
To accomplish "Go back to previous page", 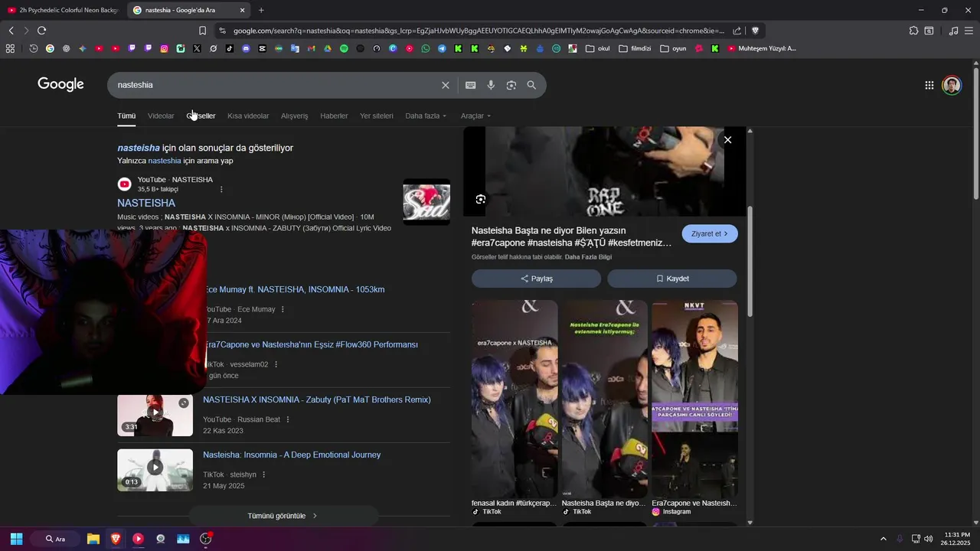I will pyautogui.click(x=11, y=31).
